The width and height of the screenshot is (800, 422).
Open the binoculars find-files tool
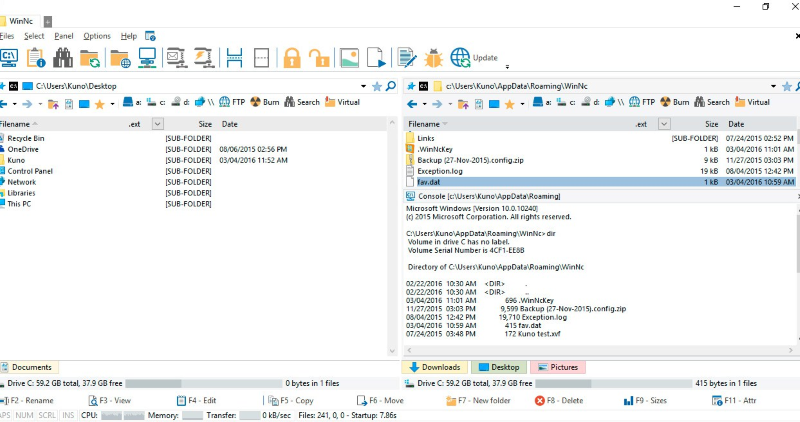pyautogui.click(x=63, y=58)
